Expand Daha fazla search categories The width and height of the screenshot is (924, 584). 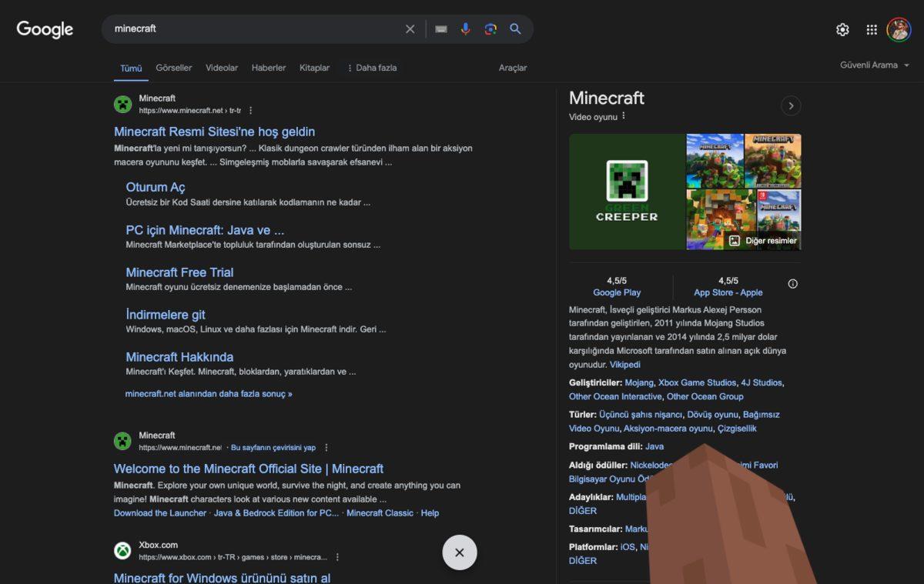click(372, 68)
